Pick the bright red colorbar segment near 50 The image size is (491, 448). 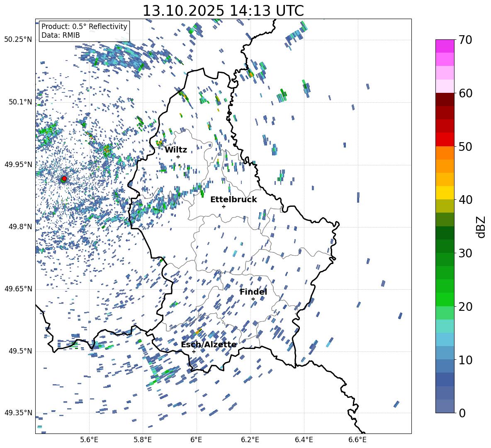tap(445, 139)
